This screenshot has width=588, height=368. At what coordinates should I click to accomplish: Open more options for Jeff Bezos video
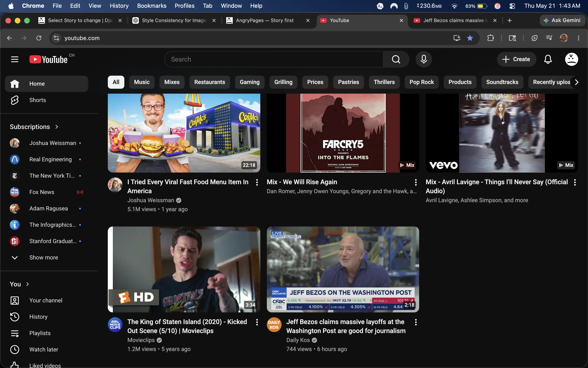click(416, 322)
